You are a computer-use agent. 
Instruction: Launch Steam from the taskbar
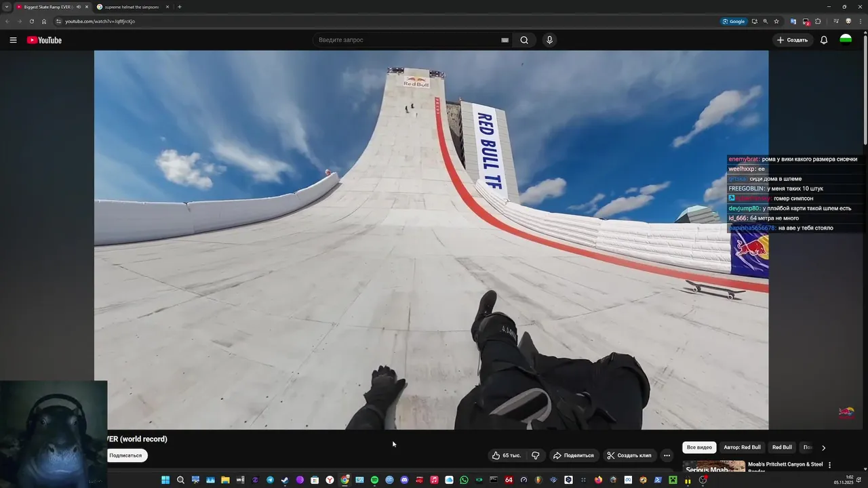[285, 480]
